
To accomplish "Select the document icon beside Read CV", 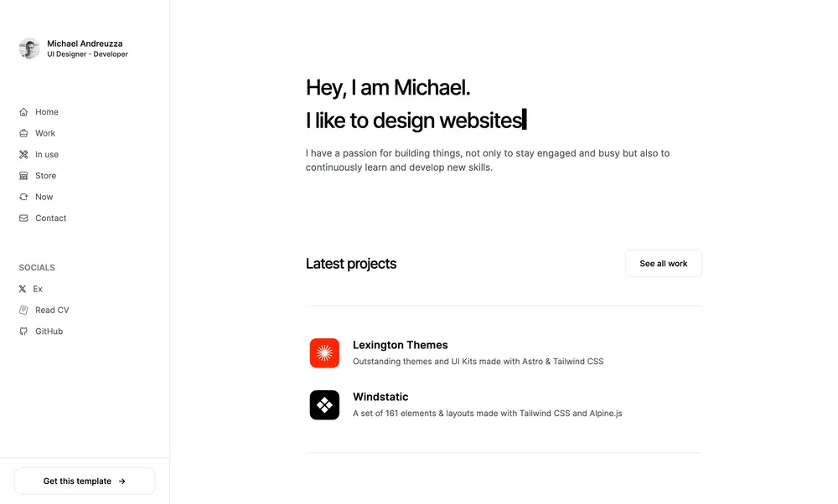I will point(23,310).
